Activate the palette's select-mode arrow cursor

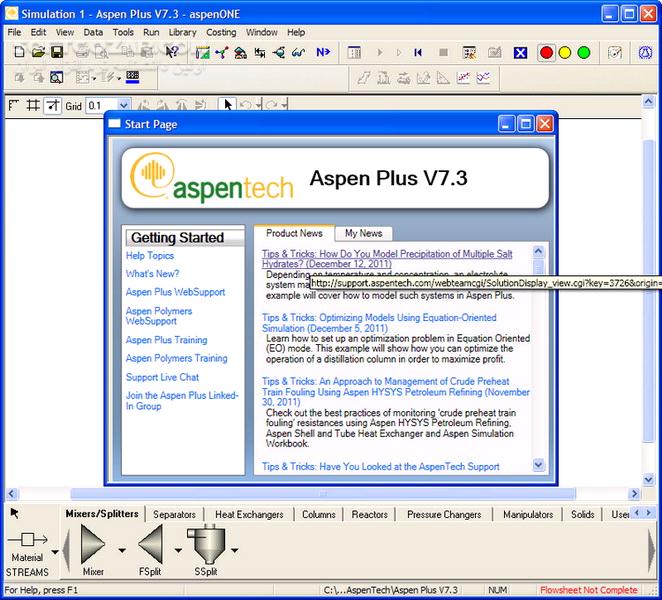(x=14, y=513)
